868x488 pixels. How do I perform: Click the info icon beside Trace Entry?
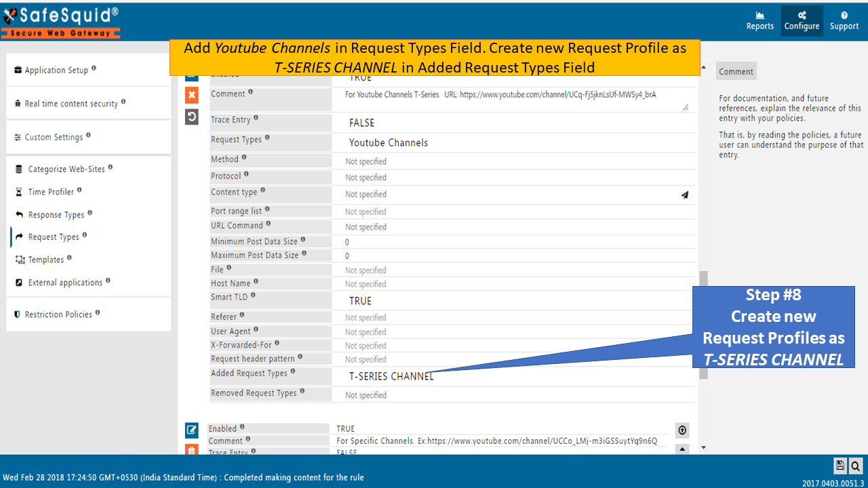(256, 118)
